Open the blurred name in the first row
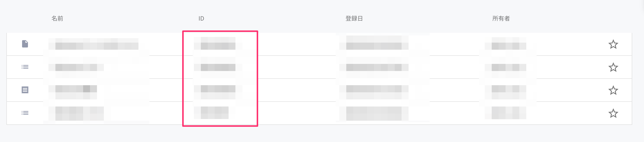 click(x=96, y=44)
